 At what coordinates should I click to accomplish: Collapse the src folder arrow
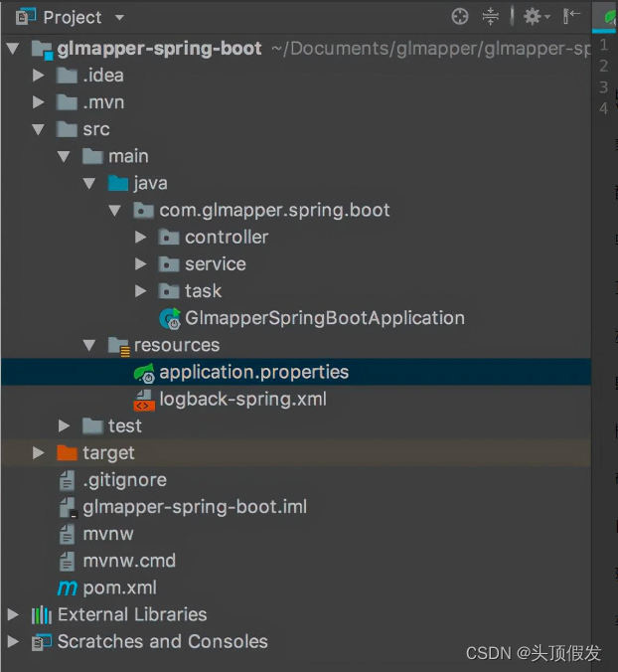point(39,129)
